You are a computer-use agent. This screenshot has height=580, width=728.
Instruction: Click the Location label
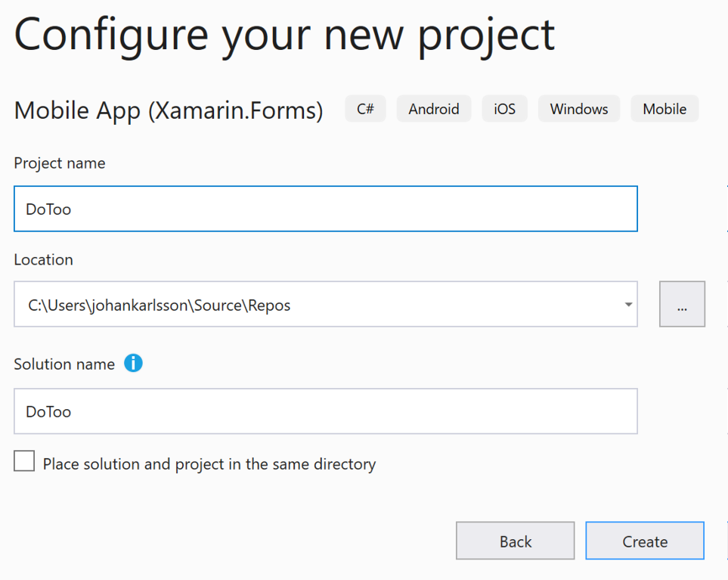(44, 259)
